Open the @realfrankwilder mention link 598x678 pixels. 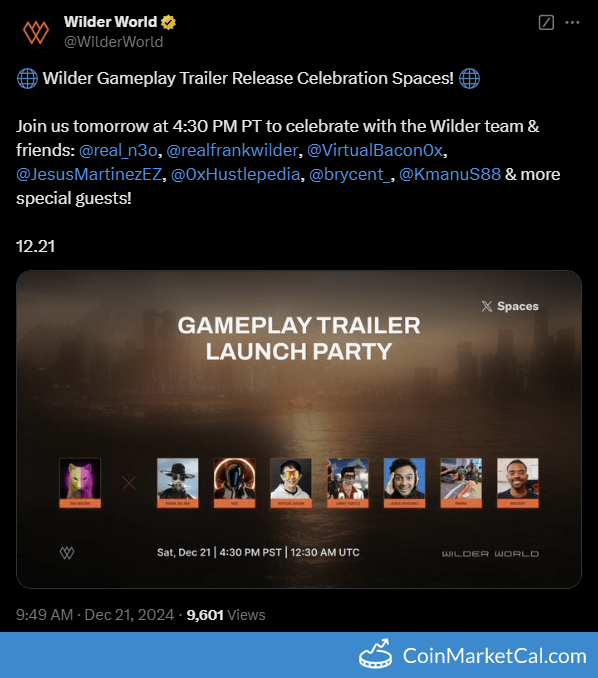point(232,150)
